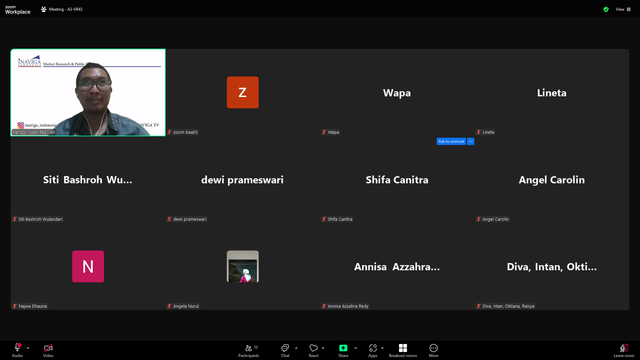Open the View layout menu
The image size is (640, 360).
(x=623, y=9)
